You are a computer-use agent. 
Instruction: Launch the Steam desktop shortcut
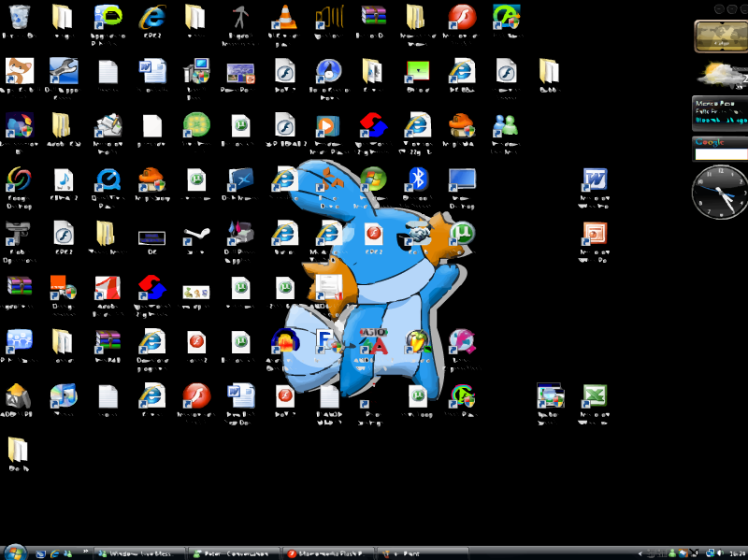coord(196,235)
